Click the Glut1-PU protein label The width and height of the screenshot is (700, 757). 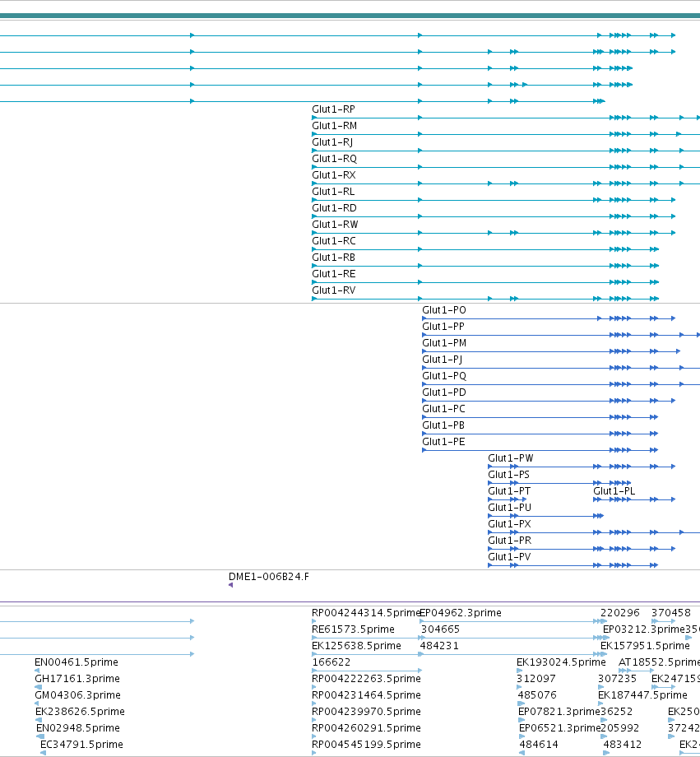click(509, 507)
